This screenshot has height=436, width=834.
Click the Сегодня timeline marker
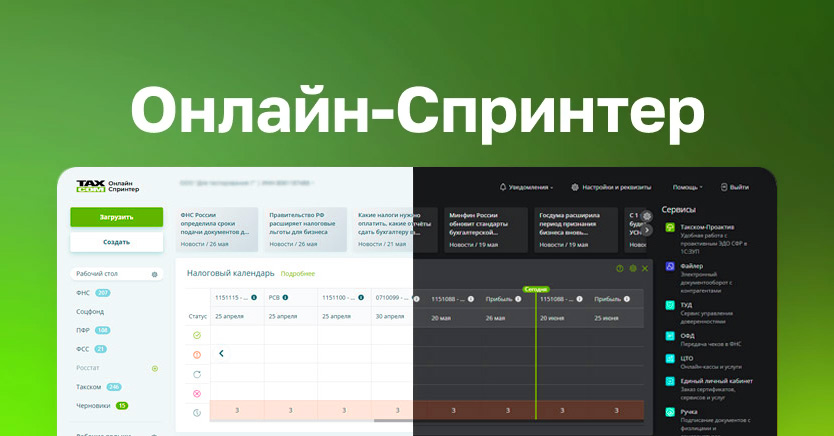click(x=536, y=289)
